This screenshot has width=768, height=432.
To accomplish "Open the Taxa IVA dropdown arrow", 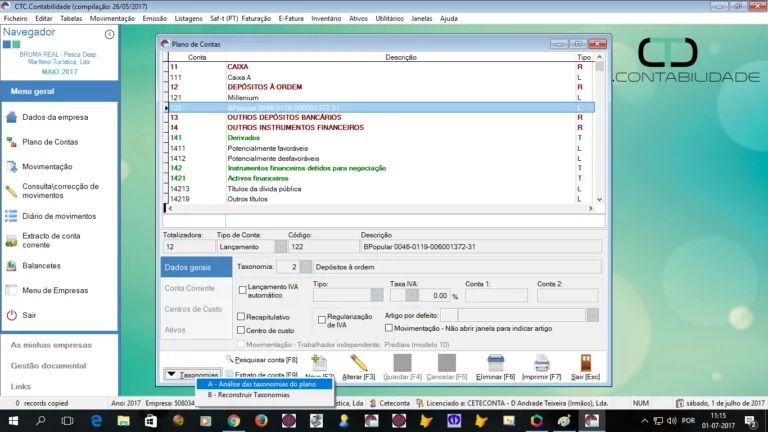I will click(x=412, y=295).
